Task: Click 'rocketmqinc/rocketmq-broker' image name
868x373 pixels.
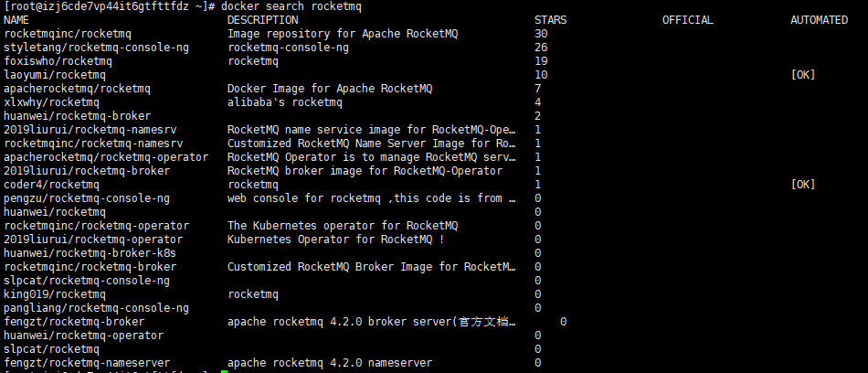Action: point(90,267)
